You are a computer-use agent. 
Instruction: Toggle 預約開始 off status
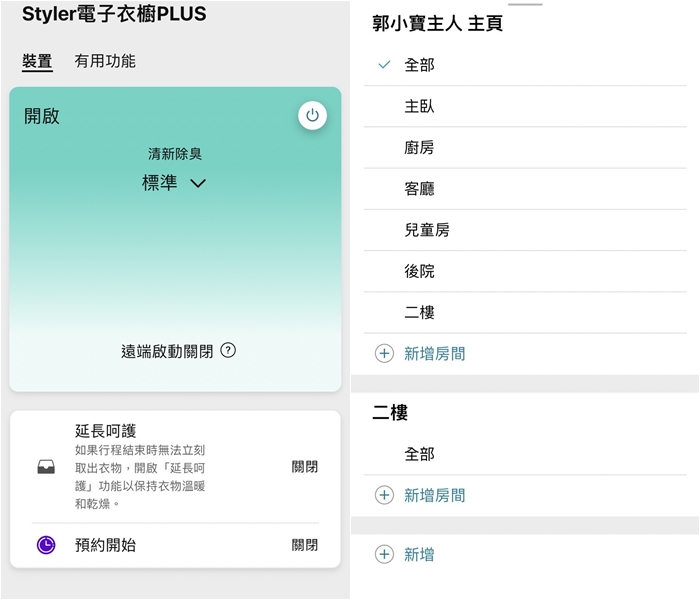pyautogui.click(x=304, y=545)
